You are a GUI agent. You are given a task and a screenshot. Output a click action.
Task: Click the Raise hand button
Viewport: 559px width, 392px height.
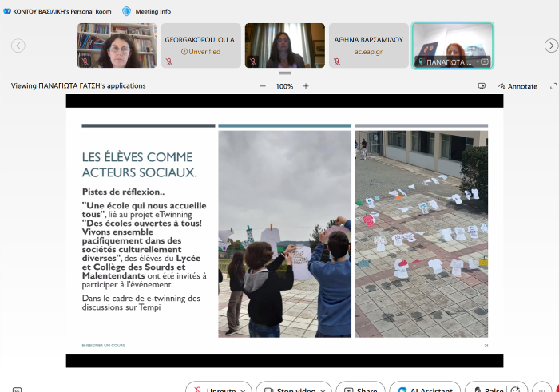tap(487, 390)
